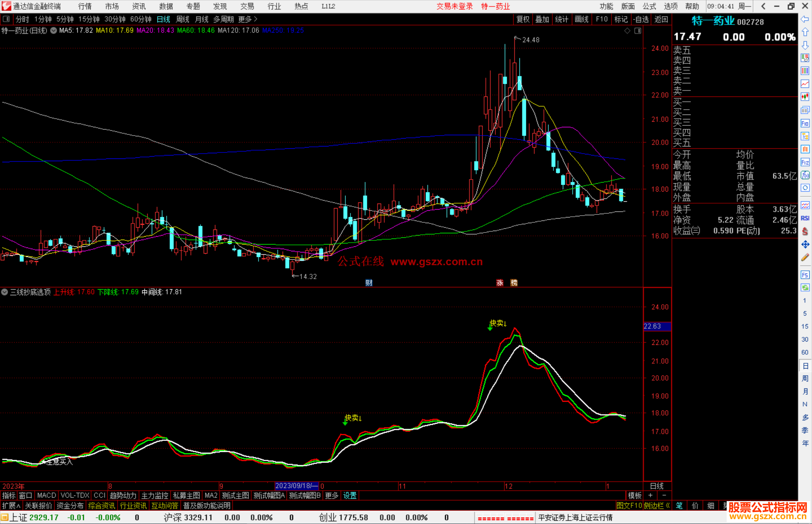
Task: Select the pencil drawing tool icon
Action: [805, 258]
